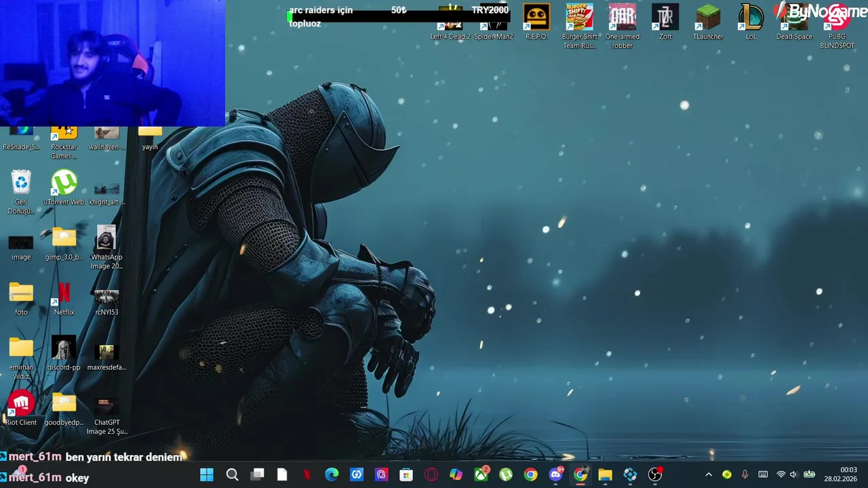Open the Left 4 Dead 2 desktop shortcut
The image size is (868, 488).
tap(450, 23)
